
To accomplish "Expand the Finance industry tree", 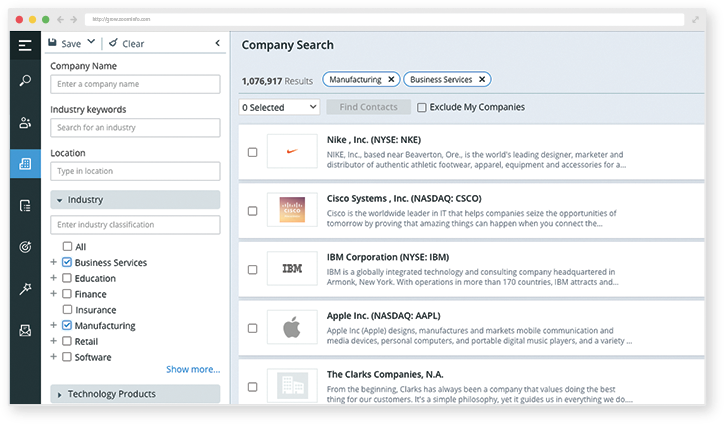I will click(x=54, y=293).
